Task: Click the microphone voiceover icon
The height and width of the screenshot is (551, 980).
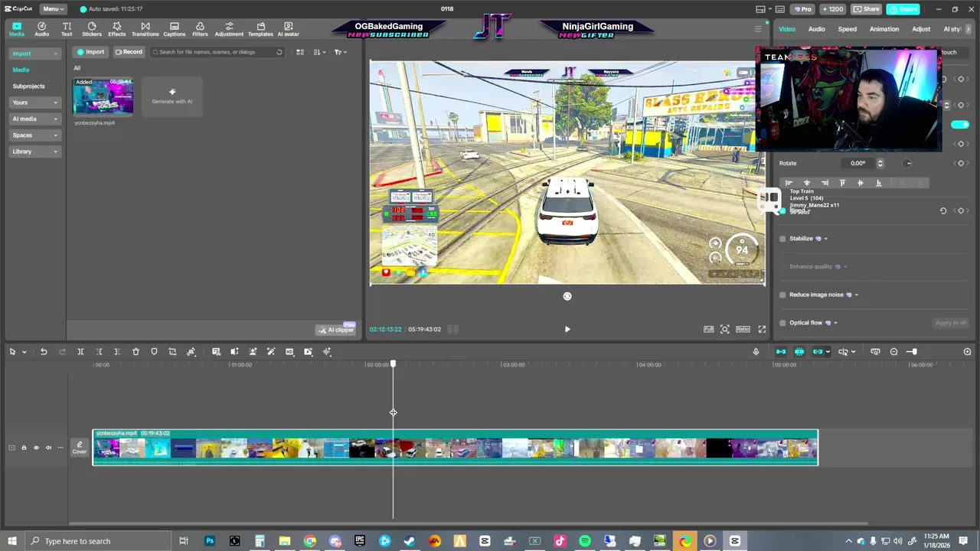Action: point(756,351)
